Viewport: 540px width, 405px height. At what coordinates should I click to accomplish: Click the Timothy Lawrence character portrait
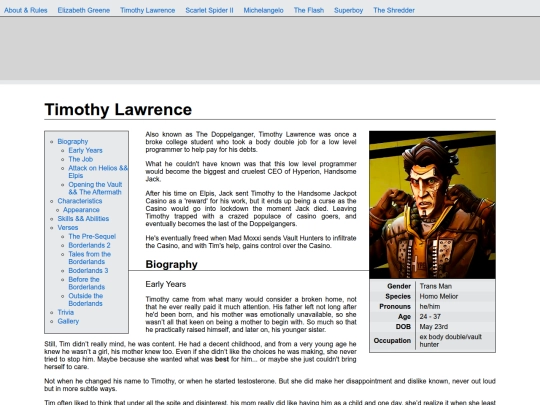pyautogui.click(x=432, y=205)
